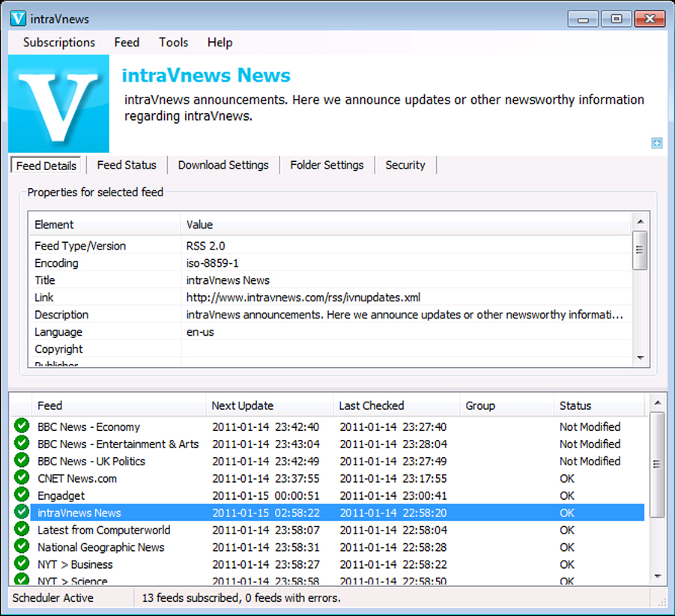
Task: Click the small expand icon in banner corner
Action: pyautogui.click(x=656, y=143)
